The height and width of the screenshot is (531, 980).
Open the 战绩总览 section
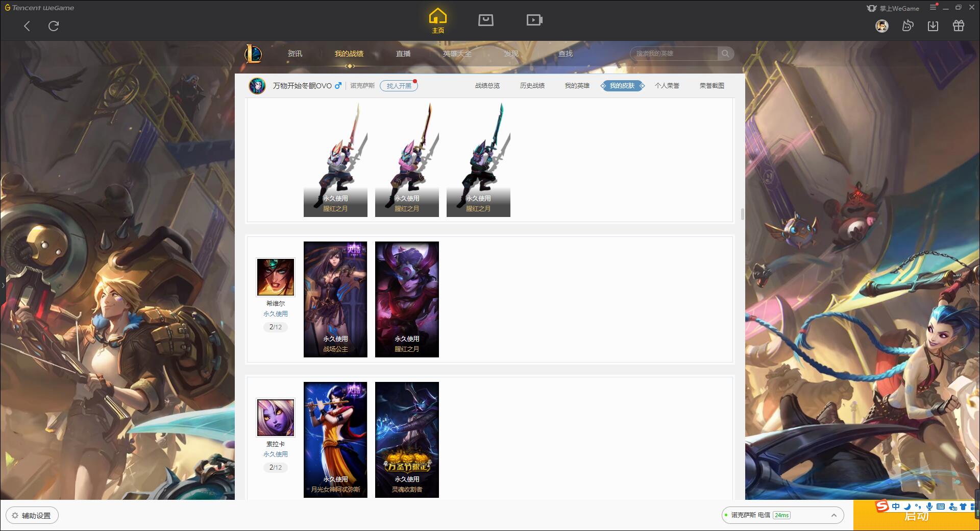(487, 86)
